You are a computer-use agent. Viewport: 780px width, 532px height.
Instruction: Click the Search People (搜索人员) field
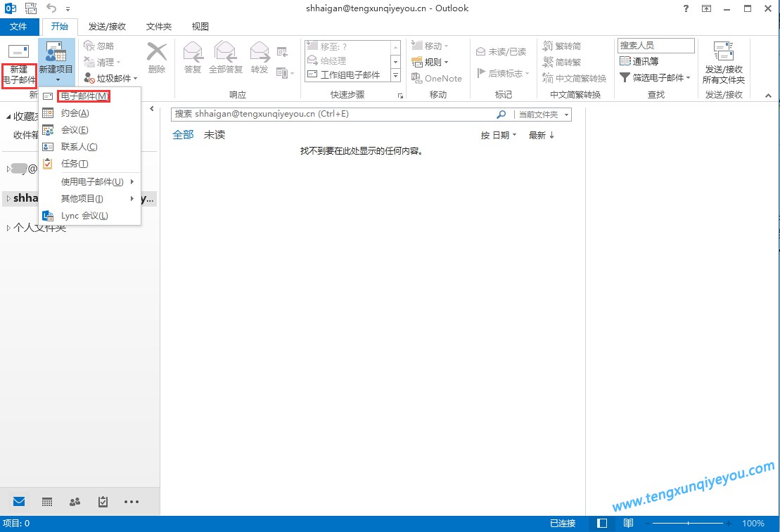tap(656, 45)
